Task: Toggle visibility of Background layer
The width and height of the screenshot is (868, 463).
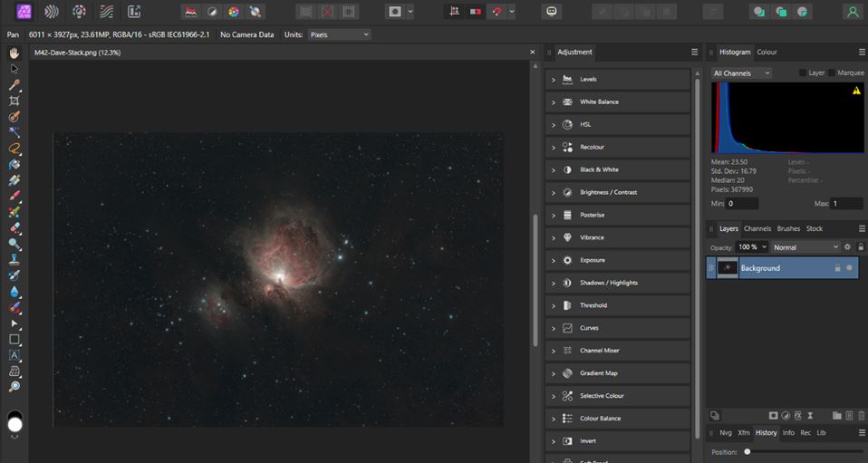Action: coord(849,268)
